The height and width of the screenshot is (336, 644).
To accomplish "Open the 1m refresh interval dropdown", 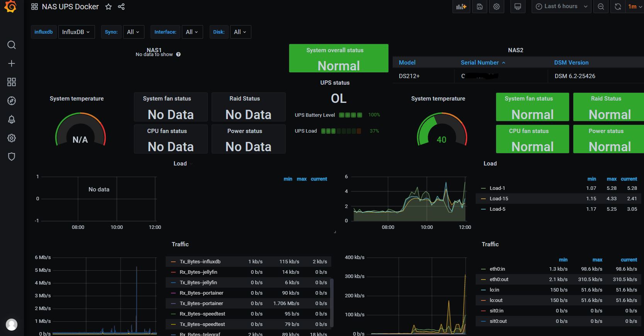I will pyautogui.click(x=634, y=7).
